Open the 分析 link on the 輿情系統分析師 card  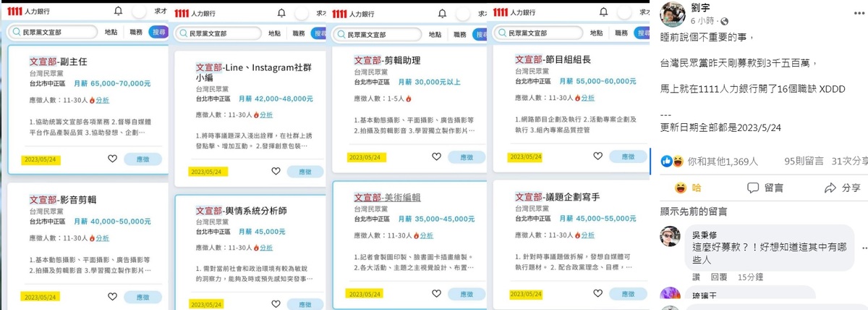click(266, 248)
